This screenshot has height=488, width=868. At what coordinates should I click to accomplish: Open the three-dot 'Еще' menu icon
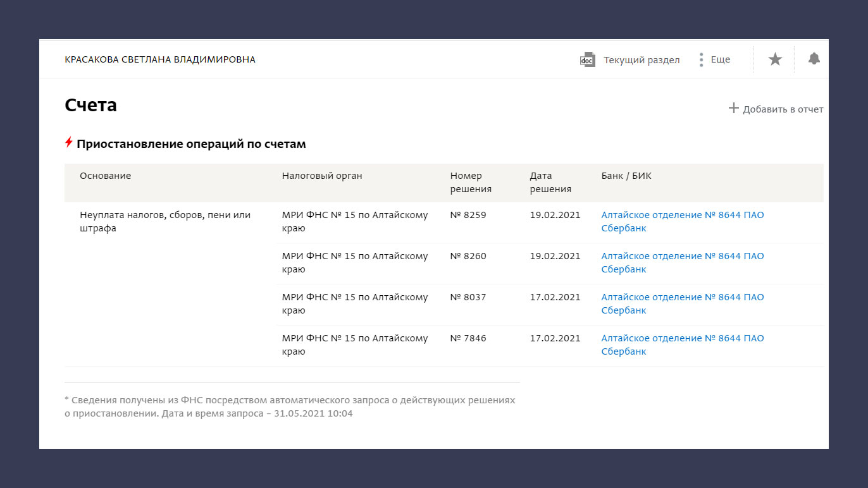click(x=701, y=60)
